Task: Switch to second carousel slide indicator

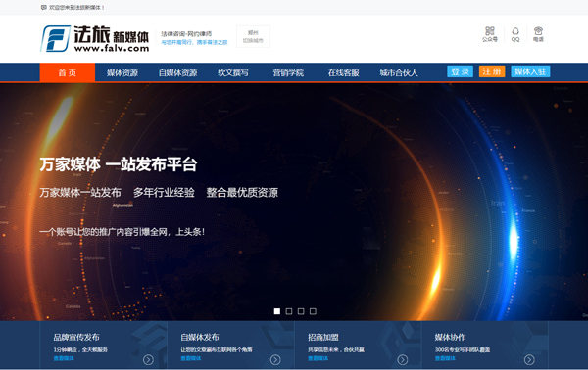Action: coord(289,311)
